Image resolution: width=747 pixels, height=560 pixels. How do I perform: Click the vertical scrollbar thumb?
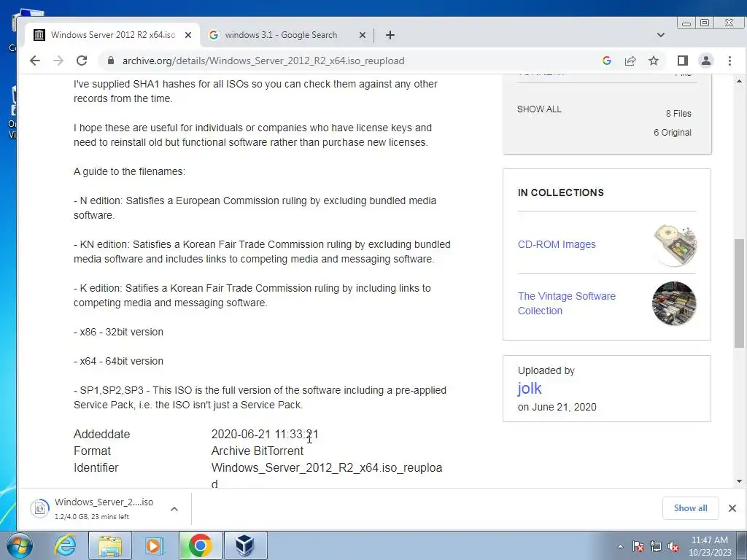[739, 293]
